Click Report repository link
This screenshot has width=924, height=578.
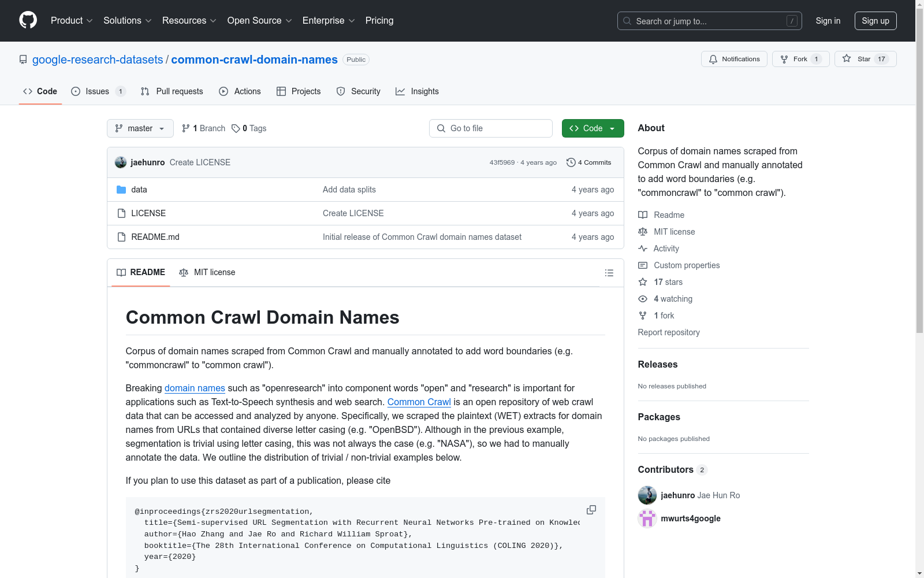coord(669,332)
